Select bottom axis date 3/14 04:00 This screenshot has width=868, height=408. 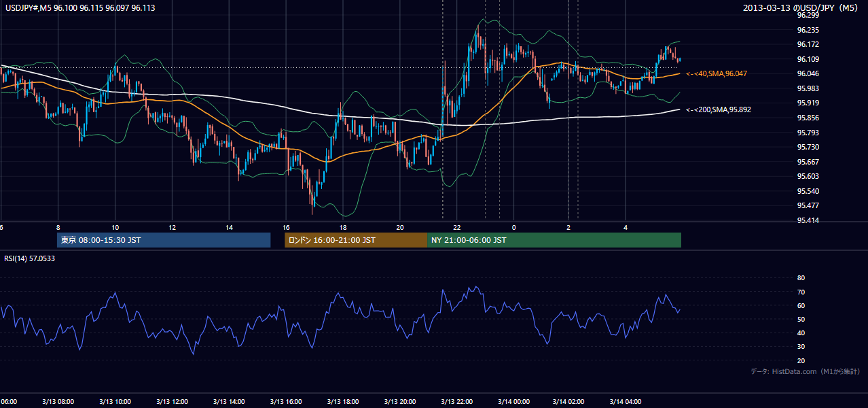point(626,402)
